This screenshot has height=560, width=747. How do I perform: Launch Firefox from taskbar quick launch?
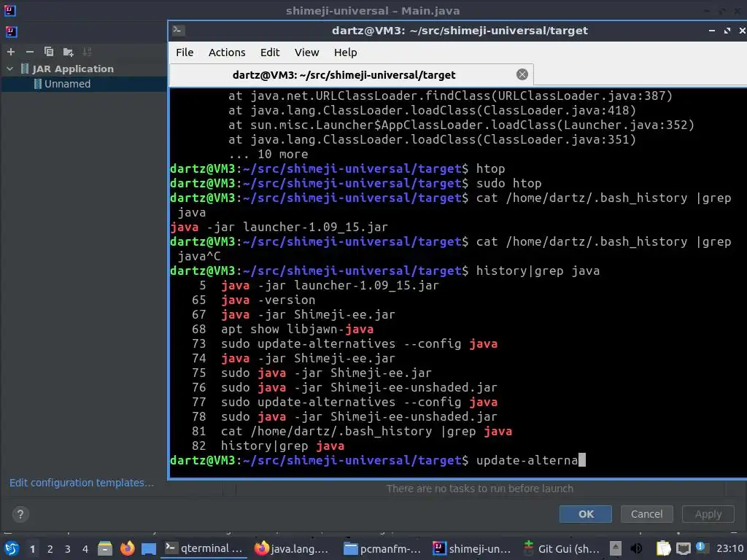click(x=127, y=548)
